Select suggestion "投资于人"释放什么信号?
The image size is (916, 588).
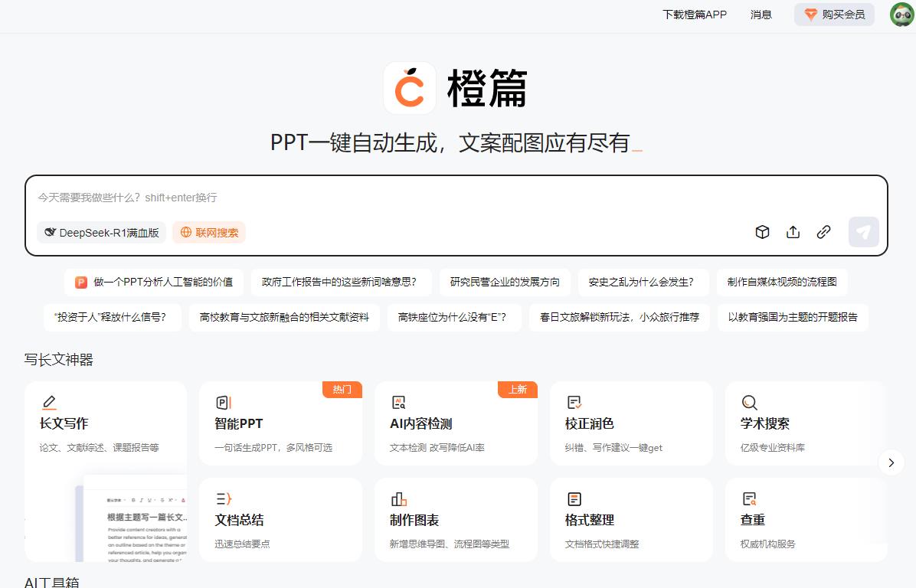click(113, 318)
